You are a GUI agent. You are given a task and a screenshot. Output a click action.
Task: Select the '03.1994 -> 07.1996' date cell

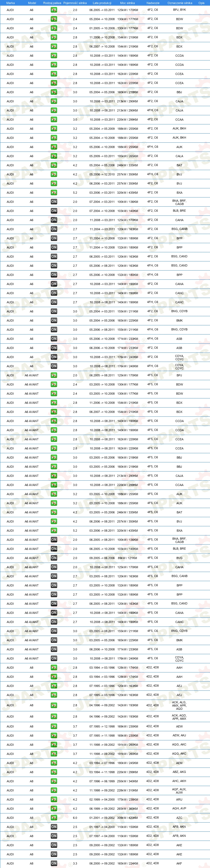click(102, 763)
